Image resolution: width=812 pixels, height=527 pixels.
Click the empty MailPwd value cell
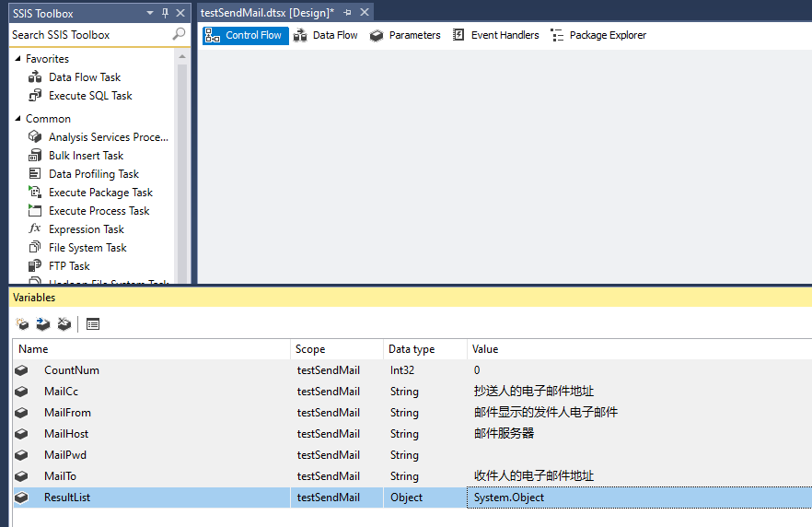coord(640,455)
